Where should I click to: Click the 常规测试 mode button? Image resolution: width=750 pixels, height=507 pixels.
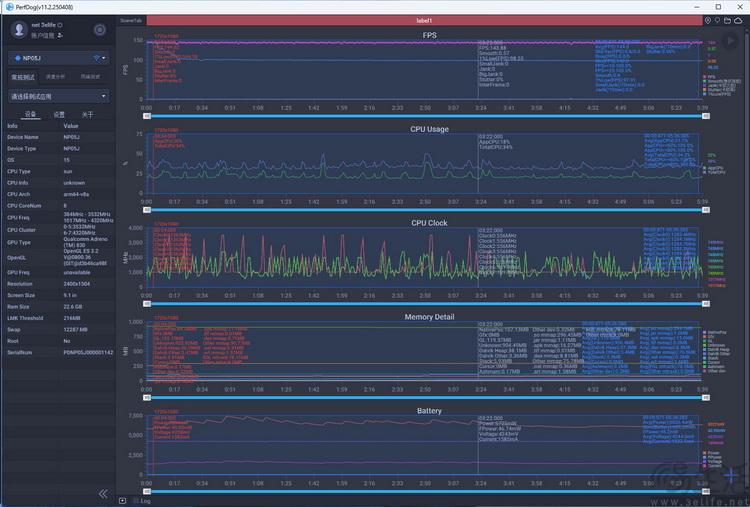click(x=23, y=77)
